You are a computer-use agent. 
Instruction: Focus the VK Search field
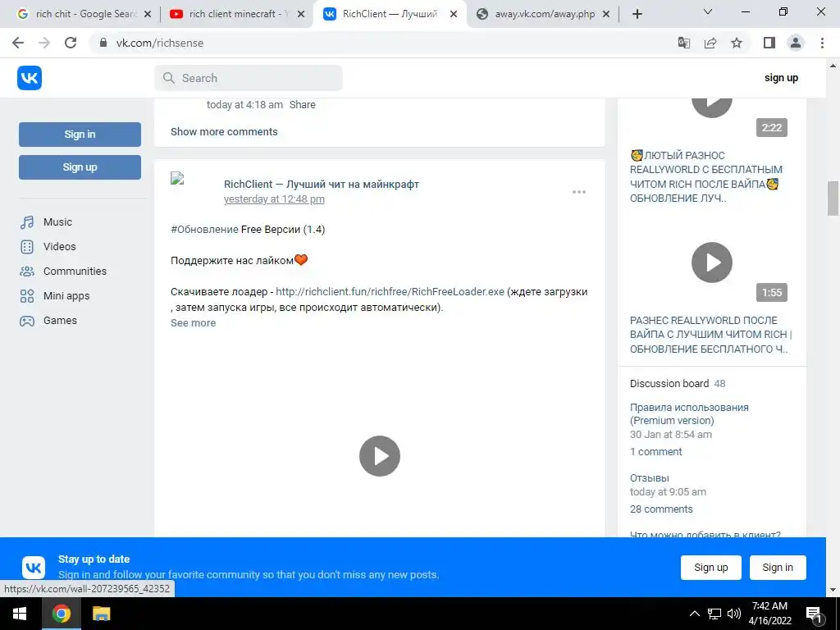[249, 78]
